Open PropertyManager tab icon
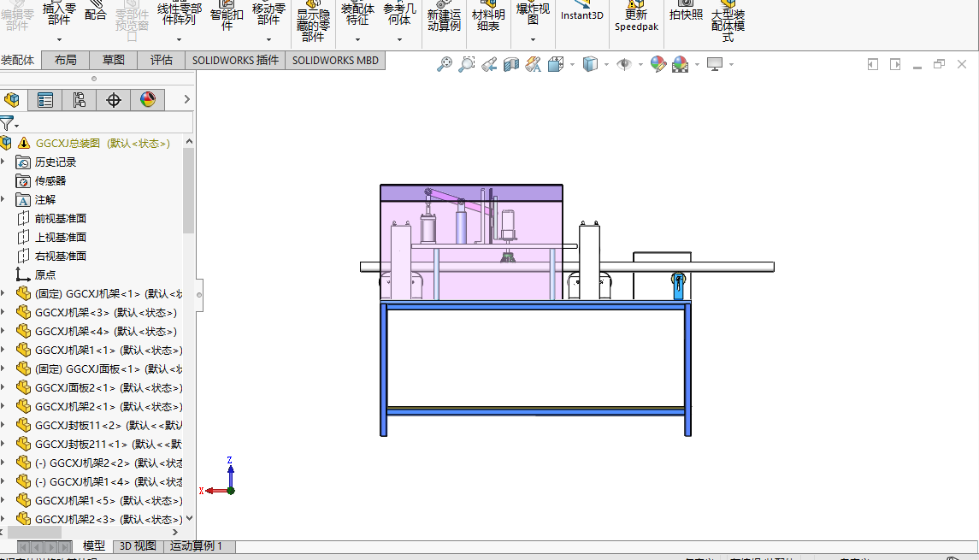 45,100
